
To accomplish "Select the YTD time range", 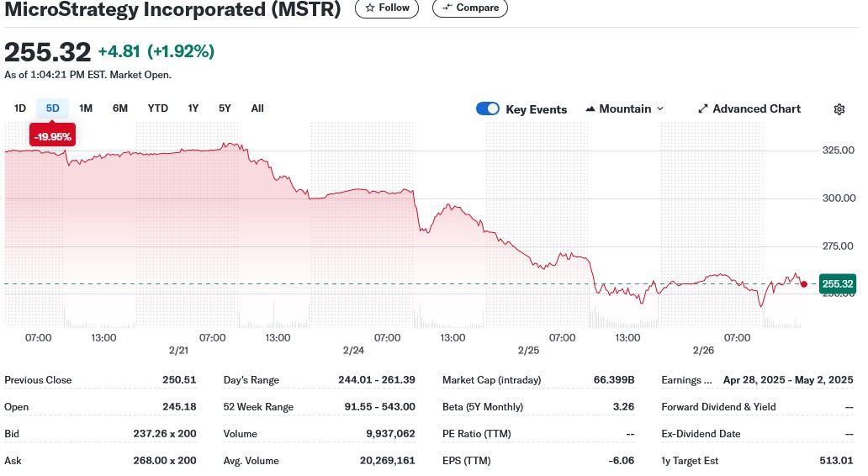I will pyautogui.click(x=157, y=108).
